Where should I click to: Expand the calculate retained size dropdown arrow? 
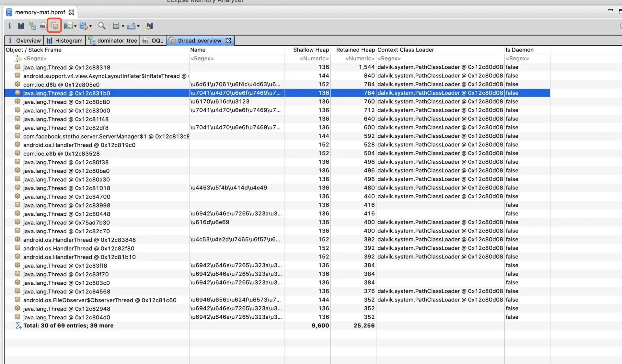[x=123, y=26]
